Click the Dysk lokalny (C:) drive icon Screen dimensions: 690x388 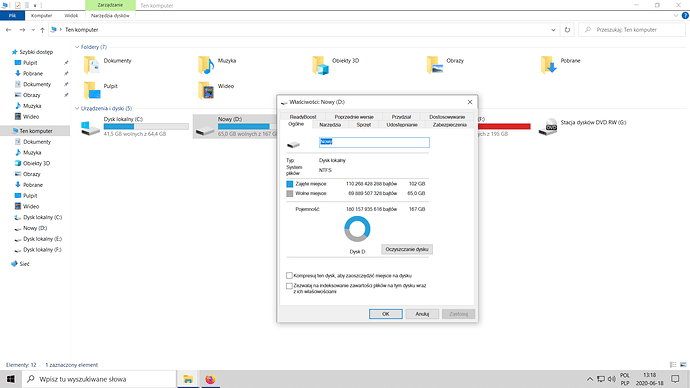90,128
